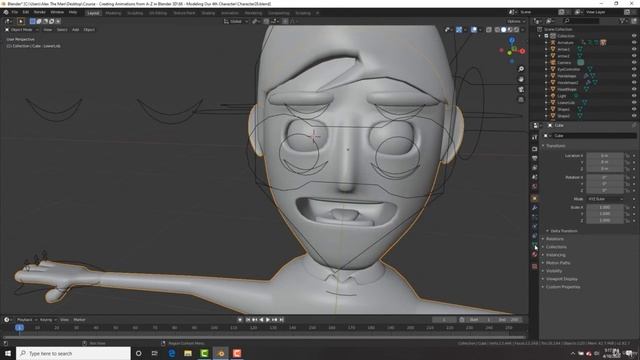Viewport: 640px width, 360px height.
Task: Switch to the Sculpting workspace tab
Action: pyautogui.click(x=135, y=13)
